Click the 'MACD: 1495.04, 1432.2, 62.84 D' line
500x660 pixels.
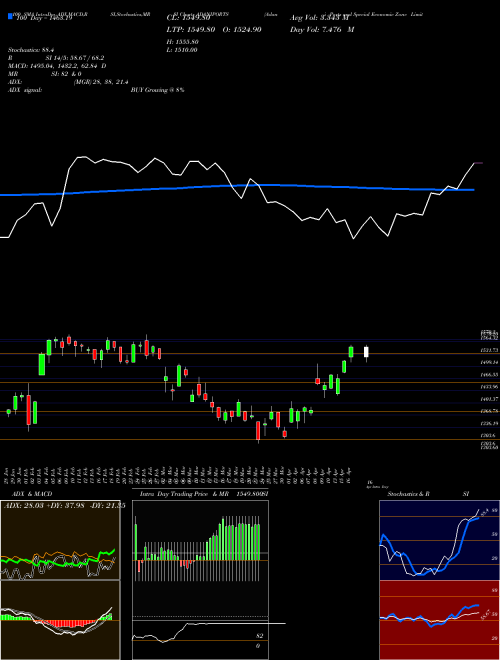pyautogui.click(x=57, y=66)
